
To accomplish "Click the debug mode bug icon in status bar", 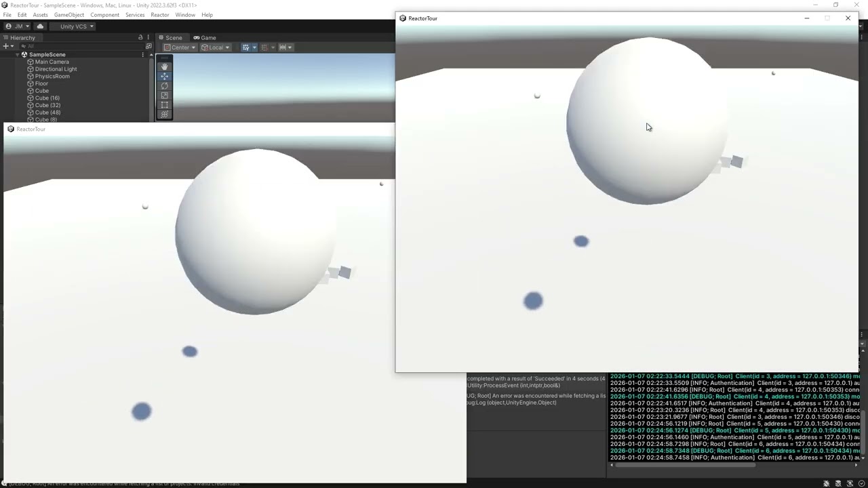I will pos(827,483).
